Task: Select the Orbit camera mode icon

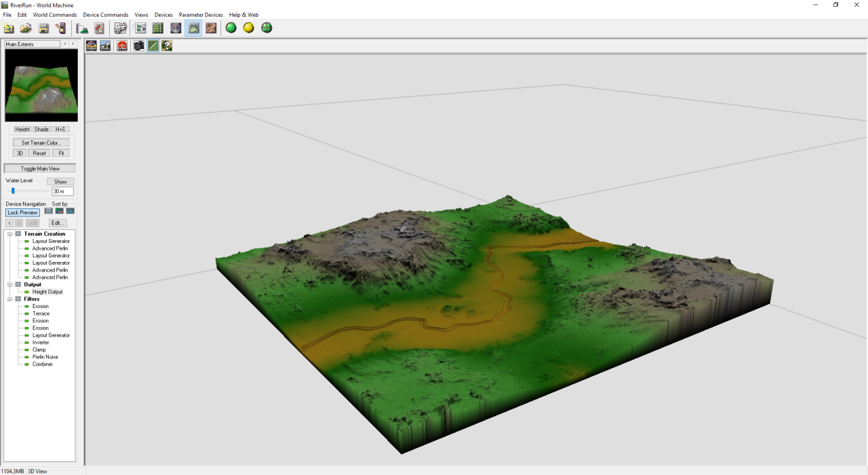Action: coord(92,45)
